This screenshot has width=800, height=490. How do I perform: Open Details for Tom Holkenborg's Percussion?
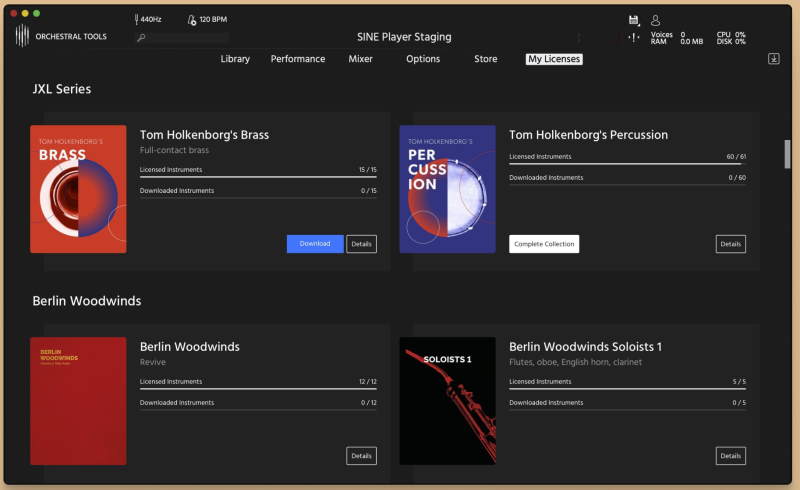(731, 244)
